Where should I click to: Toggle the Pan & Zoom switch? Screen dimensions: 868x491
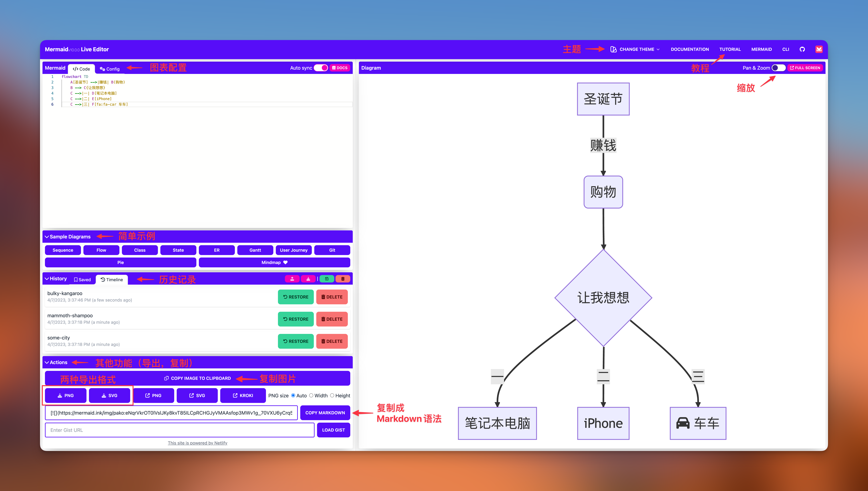pyautogui.click(x=777, y=67)
